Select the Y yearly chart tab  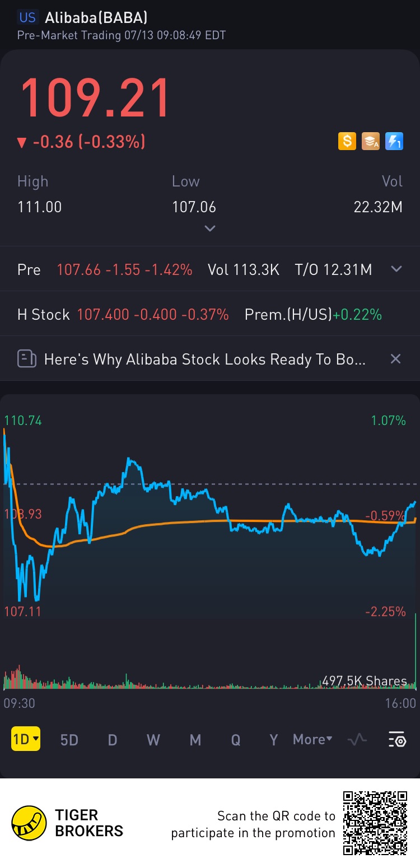pos(273,740)
